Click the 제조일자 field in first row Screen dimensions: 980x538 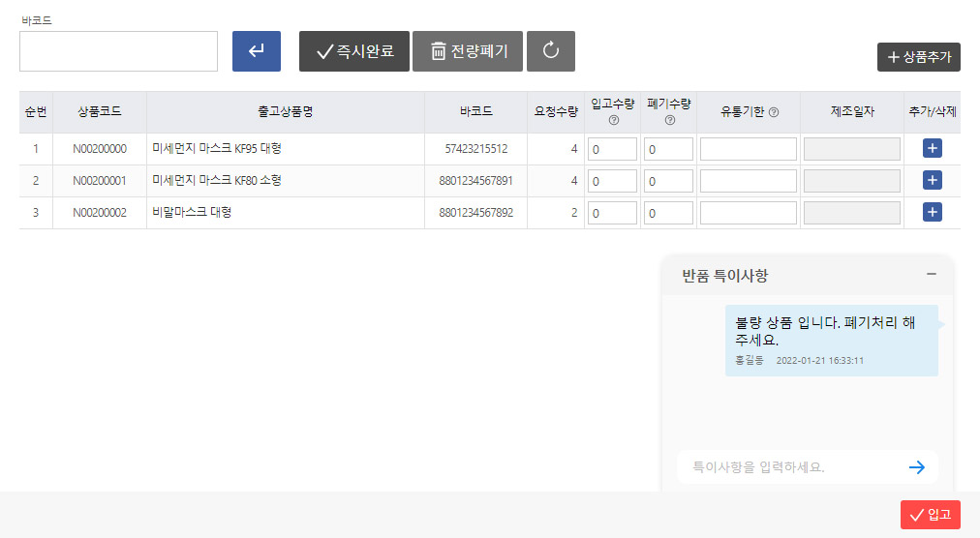tap(851, 150)
